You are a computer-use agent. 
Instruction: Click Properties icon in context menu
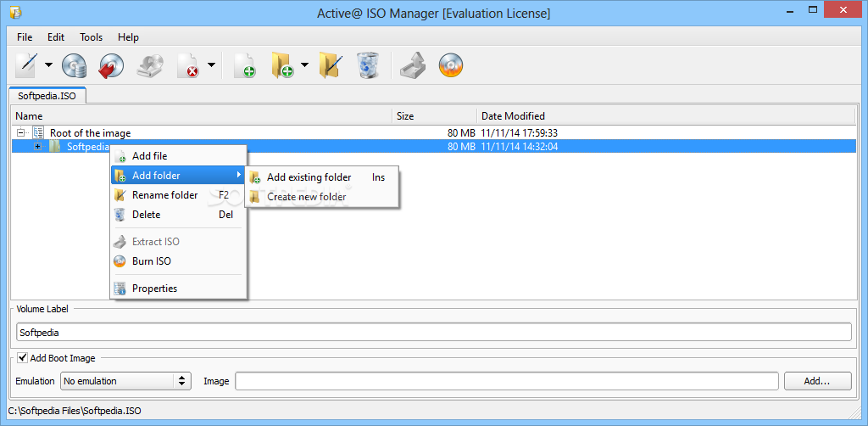120,288
